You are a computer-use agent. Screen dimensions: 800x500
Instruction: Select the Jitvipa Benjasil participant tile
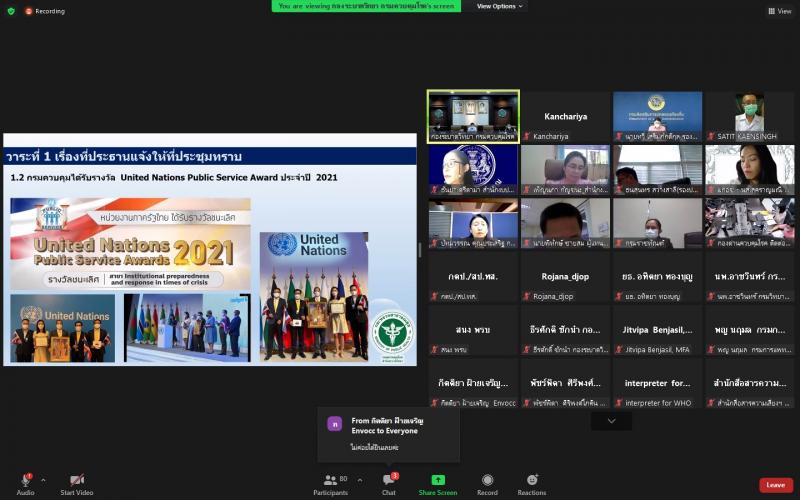point(658,330)
